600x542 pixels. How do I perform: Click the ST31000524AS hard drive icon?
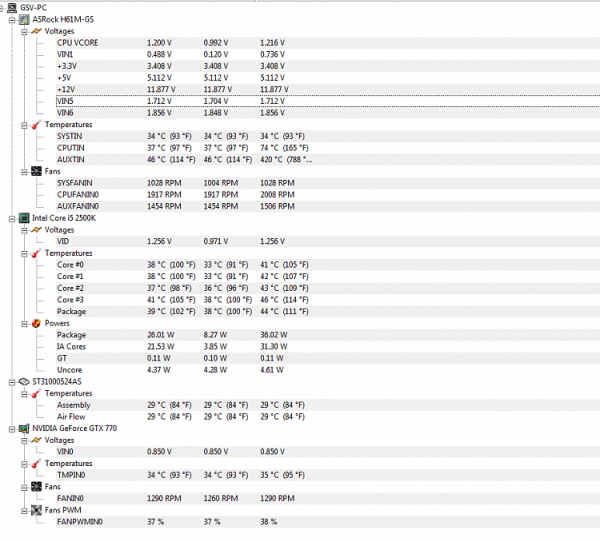(24, 382)
